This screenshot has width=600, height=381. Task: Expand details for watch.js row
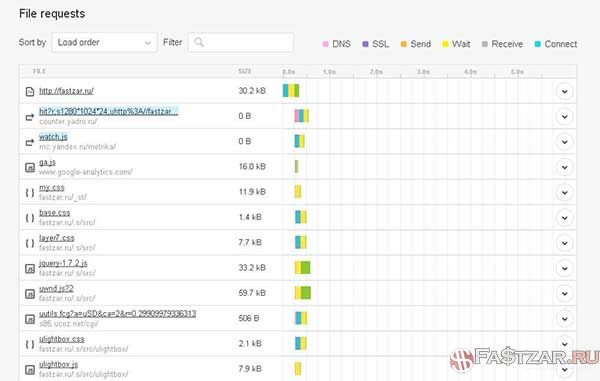564,142
